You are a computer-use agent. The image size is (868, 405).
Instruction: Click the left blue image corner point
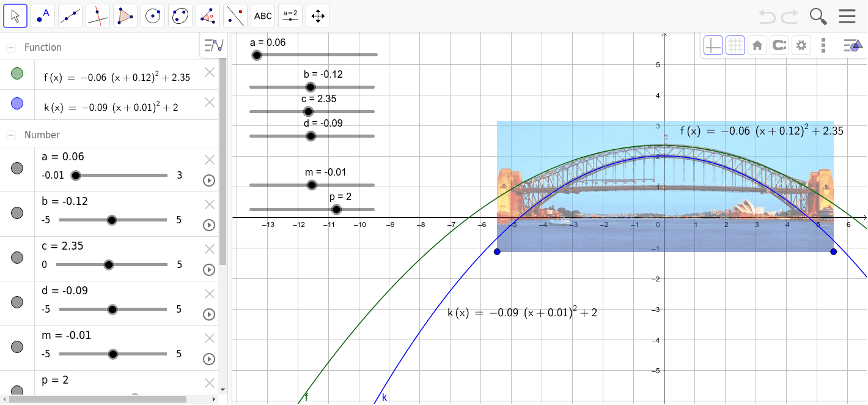[497, 251]
